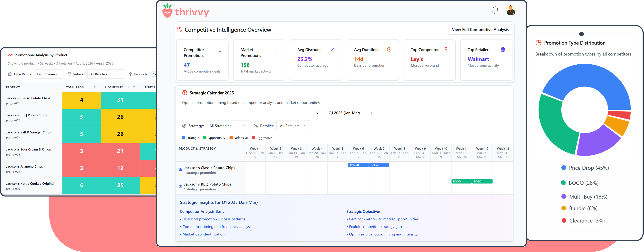
Task: Click the Market Promotions bar chart icon
Action: pos(275,52)
